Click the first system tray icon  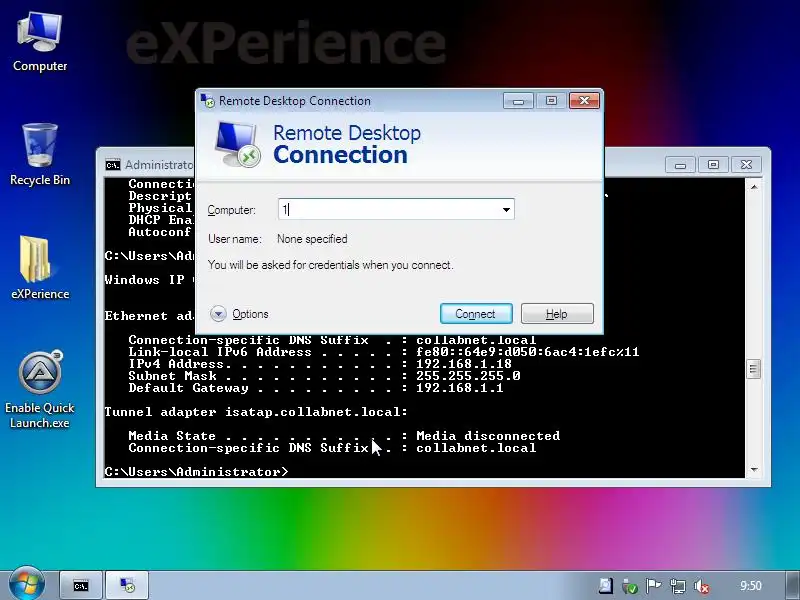(x=606, y=586)
